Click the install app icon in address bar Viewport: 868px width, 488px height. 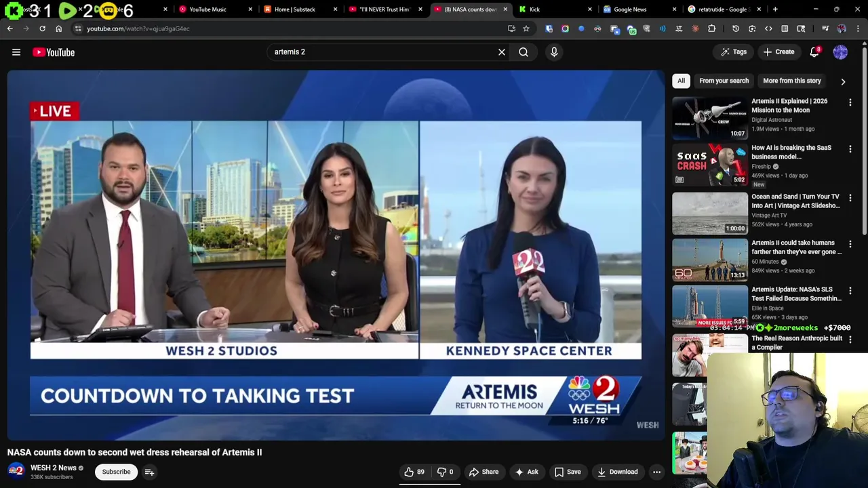511,28
